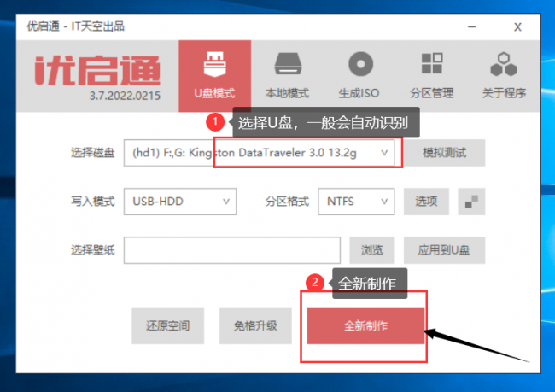Screen dimensions: 555x392
Task: Click version text 3.7.2022.0215
Action: pos(125,96)
